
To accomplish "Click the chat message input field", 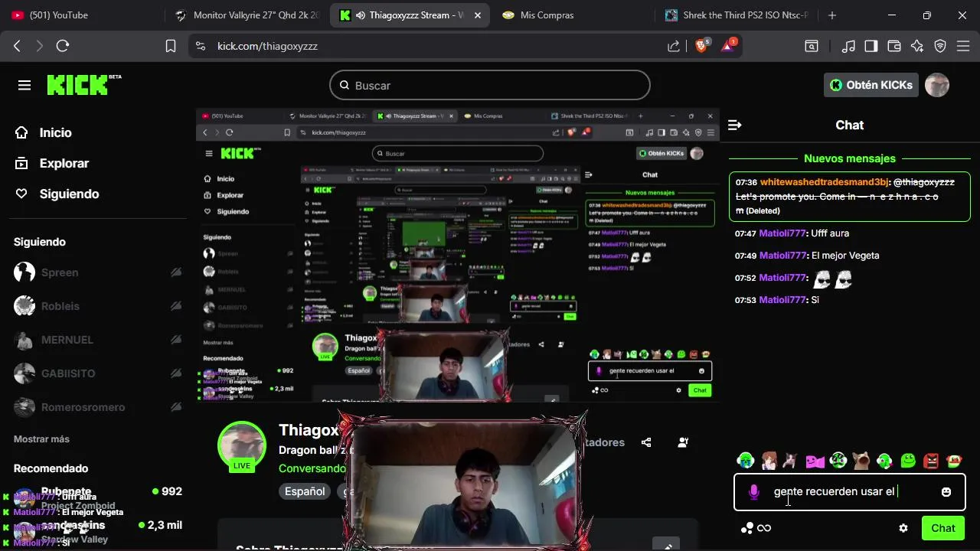I will 850,492.
